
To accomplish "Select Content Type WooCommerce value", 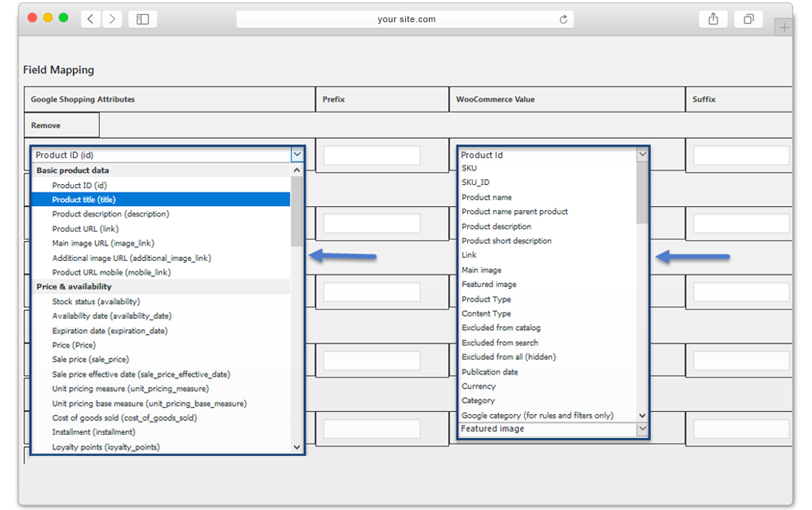I will 486,314.
